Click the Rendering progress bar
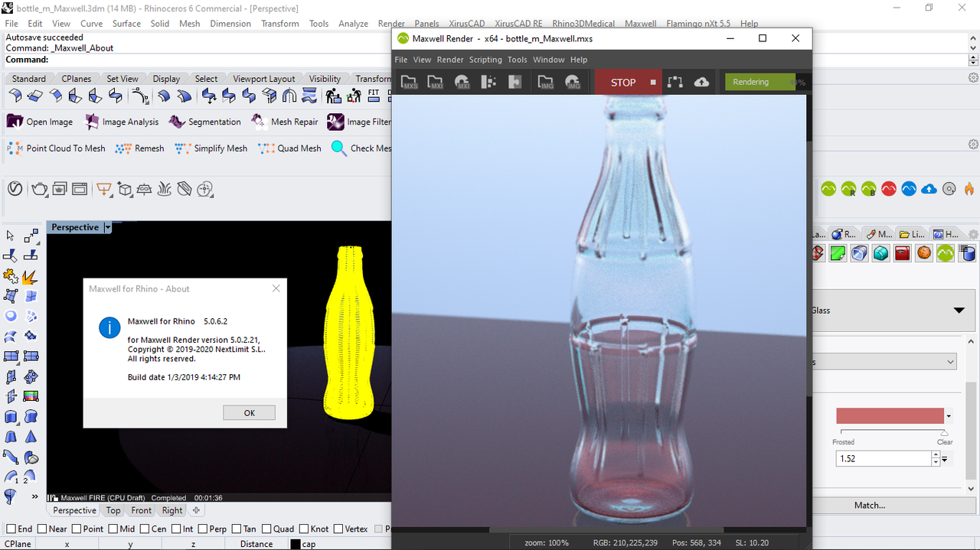980x550 pixels. [x=765, y=82]
